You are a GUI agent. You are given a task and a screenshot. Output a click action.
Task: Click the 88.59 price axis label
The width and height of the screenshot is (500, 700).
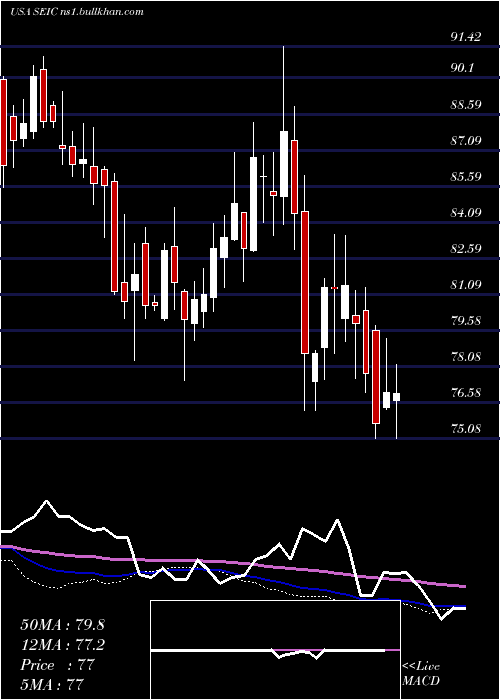(466, 105)
